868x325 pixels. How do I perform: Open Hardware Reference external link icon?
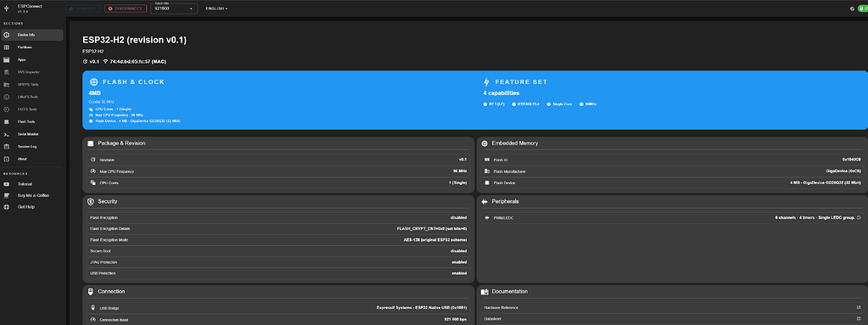point(859,308)
